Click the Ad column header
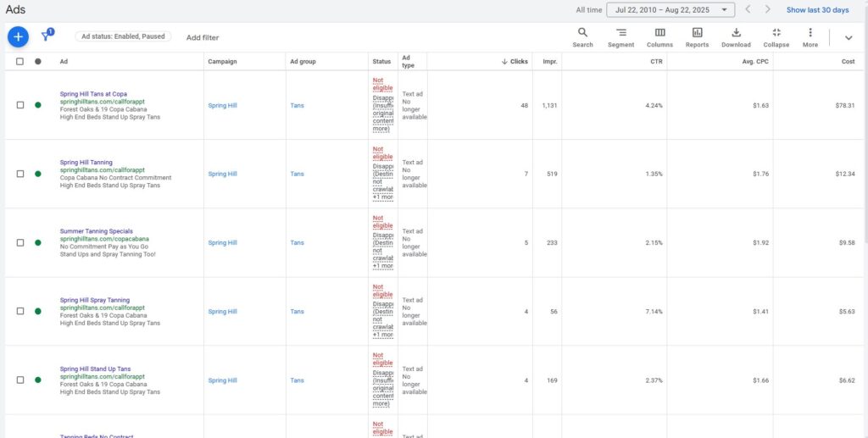This screenshot has width=868, height=438. 64,61
